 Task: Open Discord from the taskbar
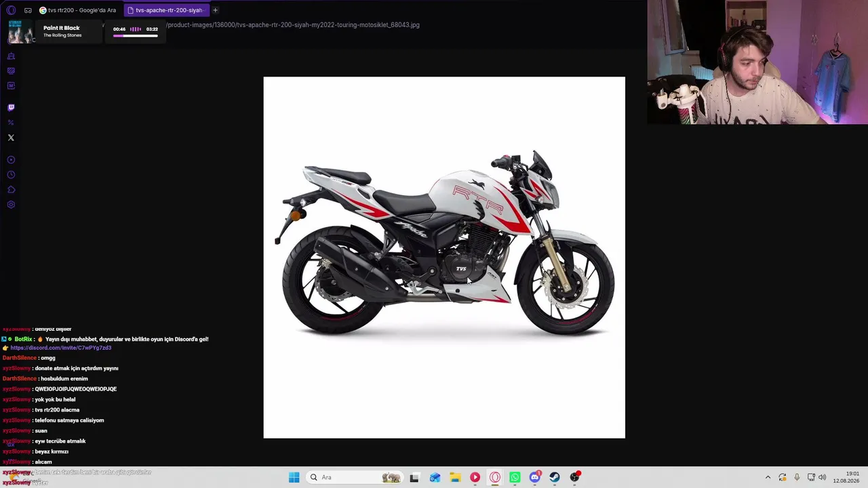[535, 477]
